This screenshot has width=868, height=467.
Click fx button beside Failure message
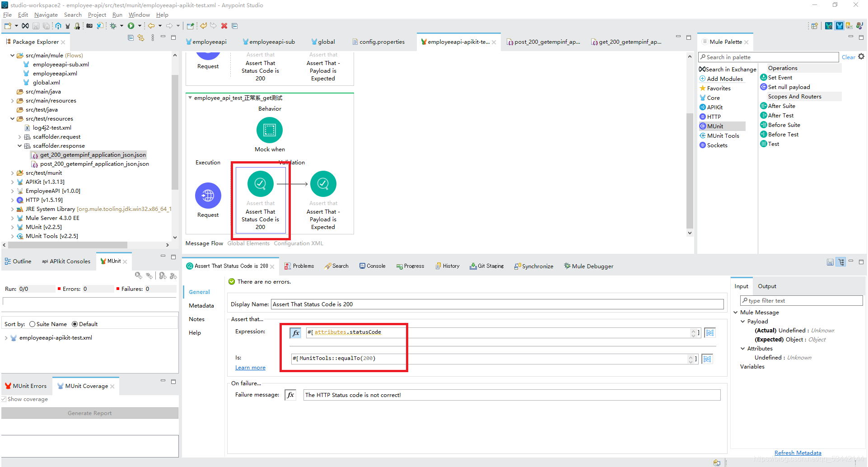290,395
